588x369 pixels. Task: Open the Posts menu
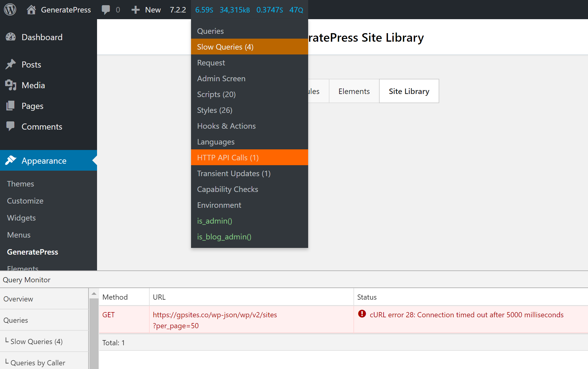point(48,64)
